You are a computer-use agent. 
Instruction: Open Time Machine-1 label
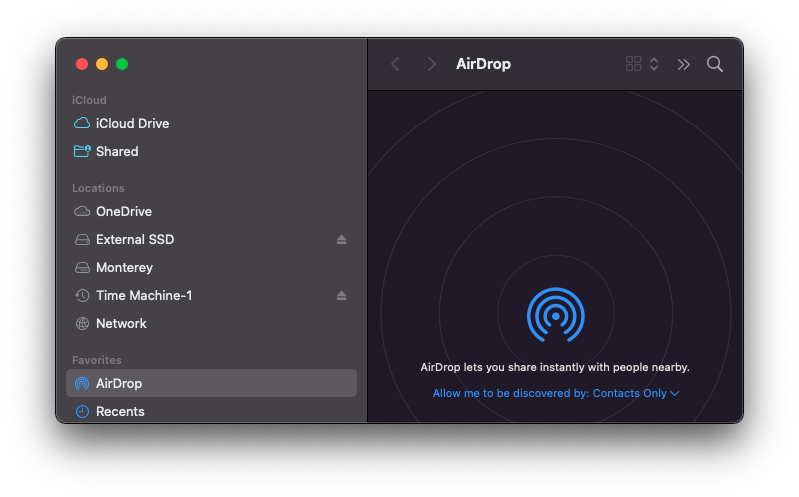[x=144, y=296]
